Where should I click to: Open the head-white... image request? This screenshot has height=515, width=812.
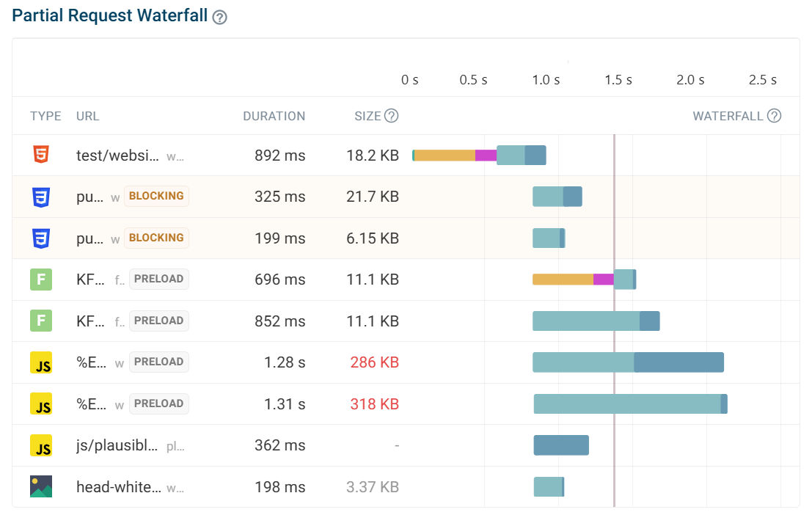tap(118, 486)
